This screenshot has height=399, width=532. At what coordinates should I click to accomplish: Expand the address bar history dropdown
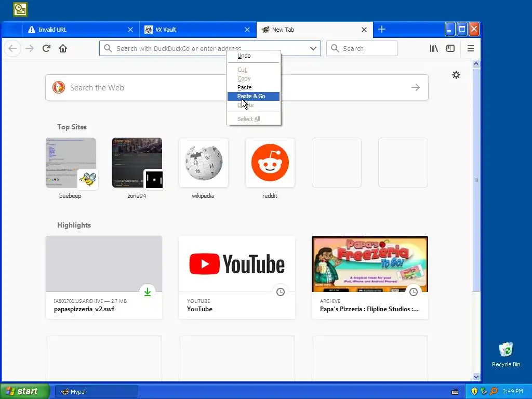click(313, 48)
